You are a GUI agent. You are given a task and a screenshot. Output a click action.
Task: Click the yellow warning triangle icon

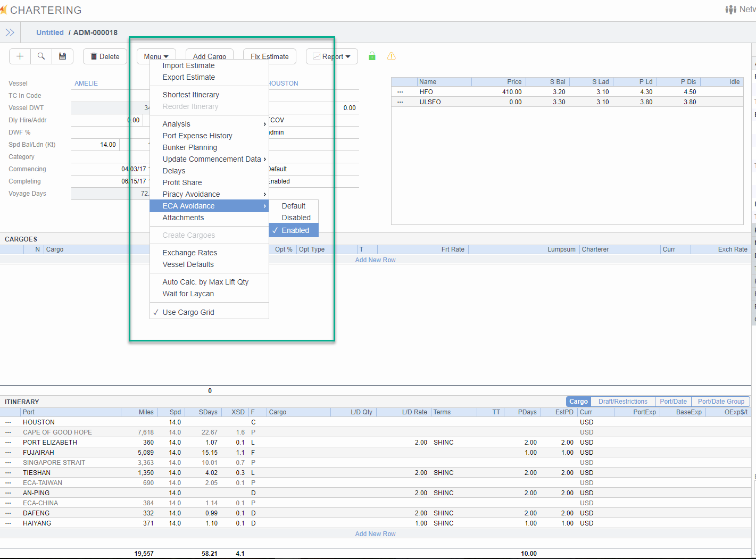[x=392, y=56]
